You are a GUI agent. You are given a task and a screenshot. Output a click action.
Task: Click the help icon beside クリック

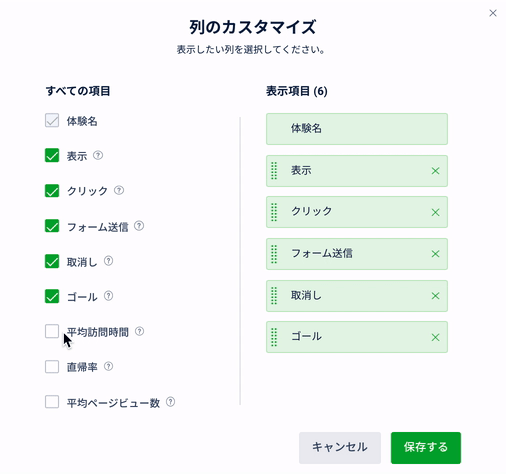(x=119, y=190)
